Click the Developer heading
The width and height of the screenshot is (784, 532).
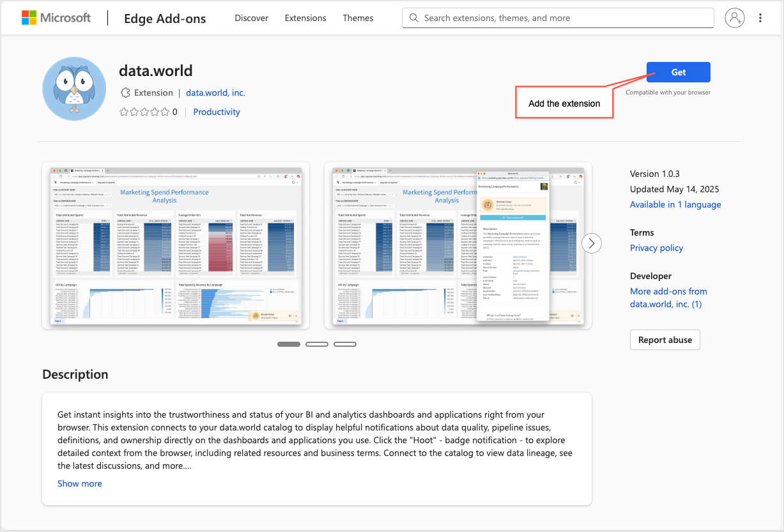click(x=650, y=276)
